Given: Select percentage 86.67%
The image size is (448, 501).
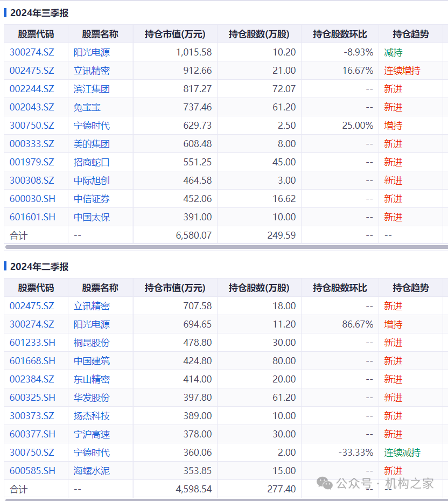Looking at the screenshot, I should tap(358, 324).
